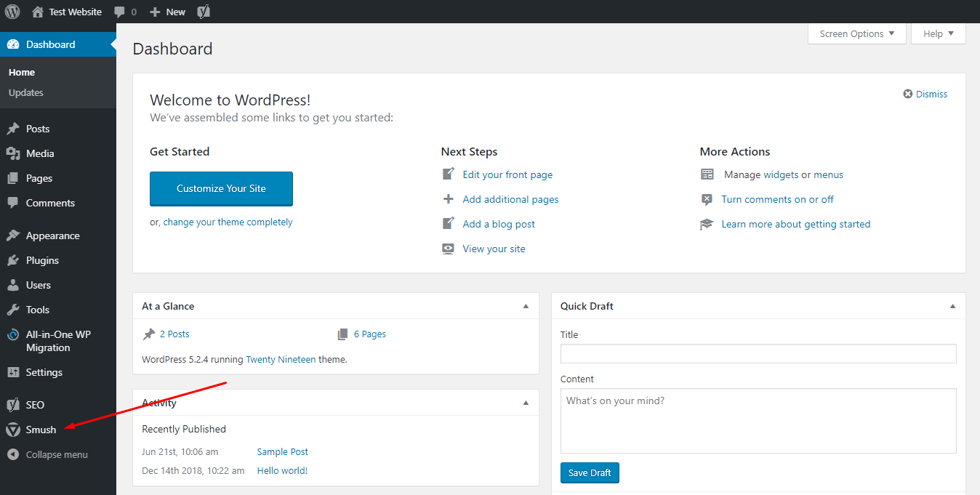The image size is (980, 495).
Task: Open the Twenty Nineteen theme link
Action: click(x=281, y=359)
